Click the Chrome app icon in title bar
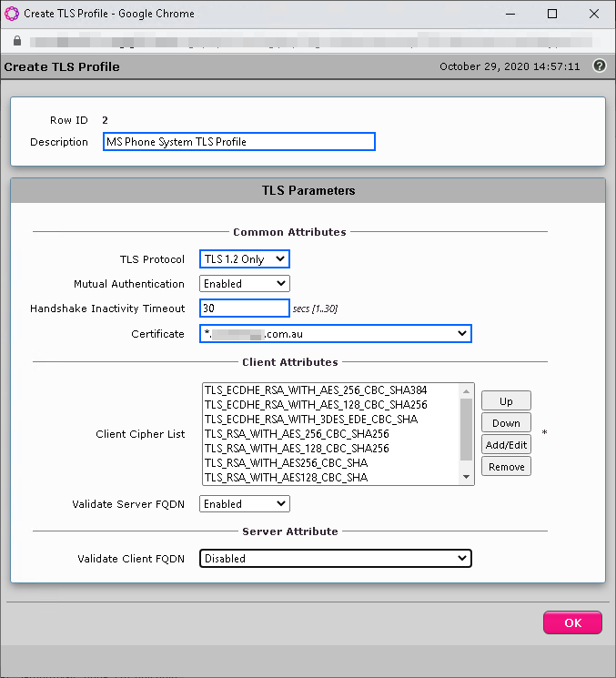Image resolution: width=616 pixels, height=678 pixels. click(x=12, y=14)
